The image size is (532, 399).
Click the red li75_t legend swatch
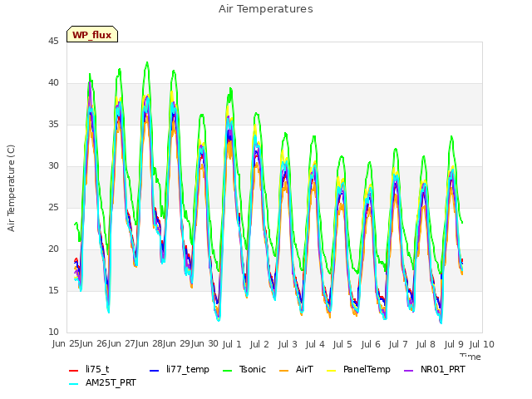tap(74, 370)
